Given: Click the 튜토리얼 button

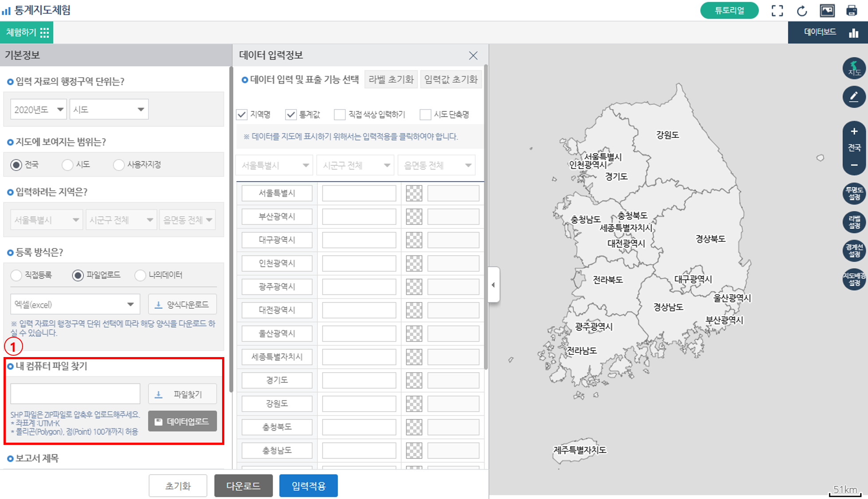Looking at the screenshot, I should point(729,10).
